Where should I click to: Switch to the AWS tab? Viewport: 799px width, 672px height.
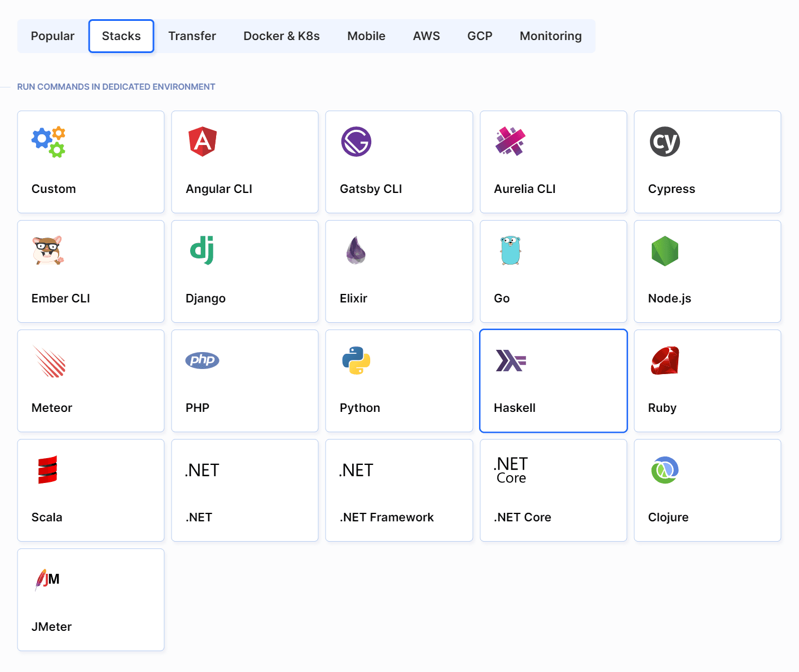pyautogui.click(x=426, y=36)
